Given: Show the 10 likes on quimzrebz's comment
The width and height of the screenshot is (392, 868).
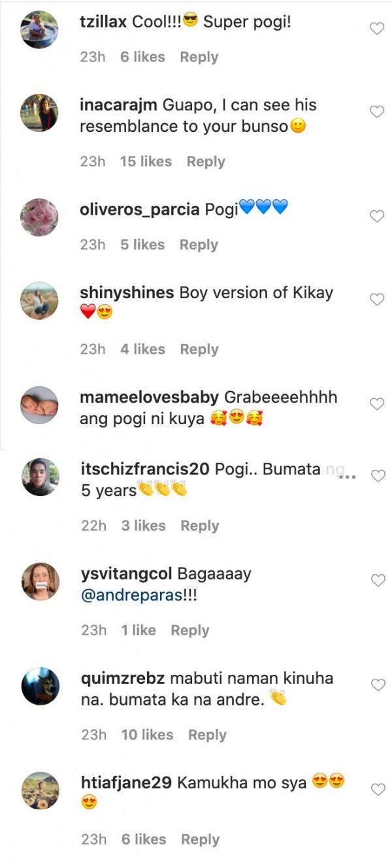Looking at the screenshot, I should pos(147,734).
